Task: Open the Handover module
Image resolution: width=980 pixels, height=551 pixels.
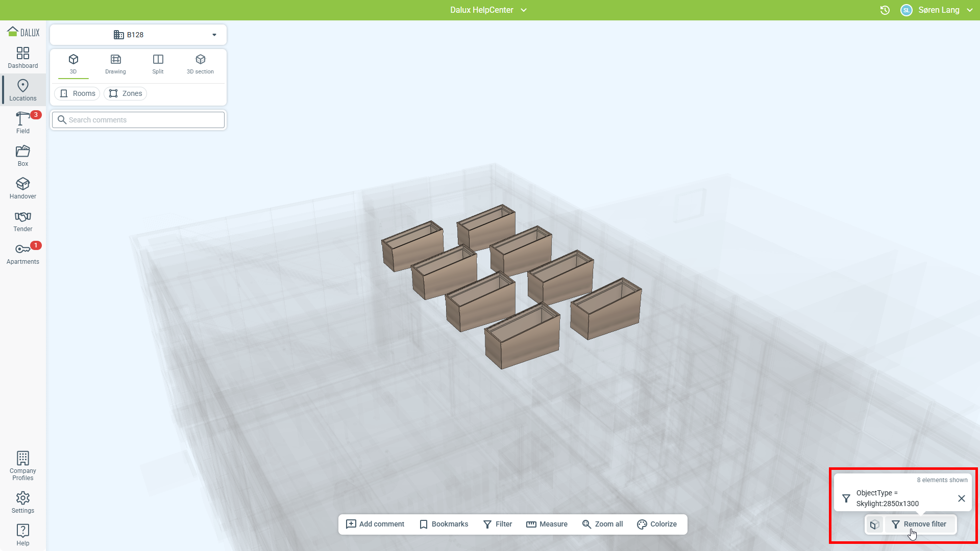Action: pos(23,188)
